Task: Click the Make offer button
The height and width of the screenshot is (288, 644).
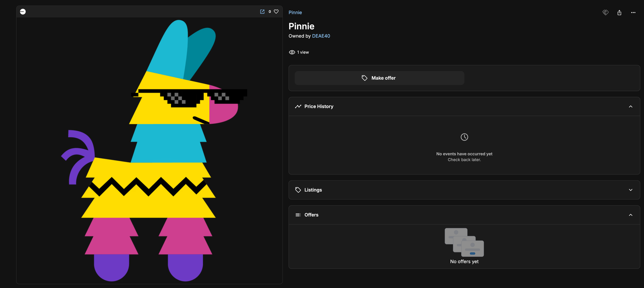Action: tap(379, 78)
